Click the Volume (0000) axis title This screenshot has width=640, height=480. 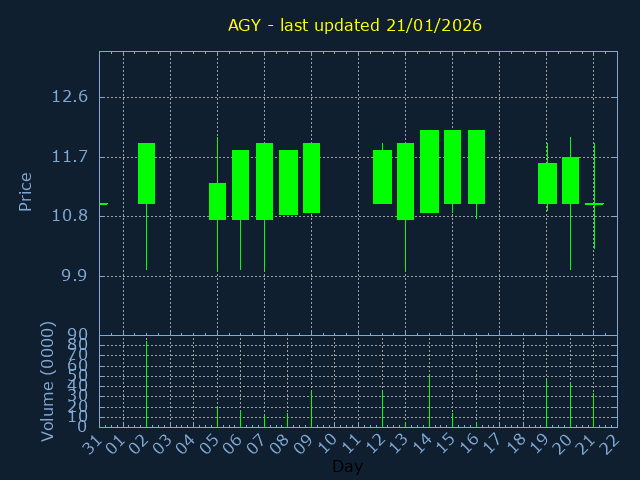(x=47, y=381)
